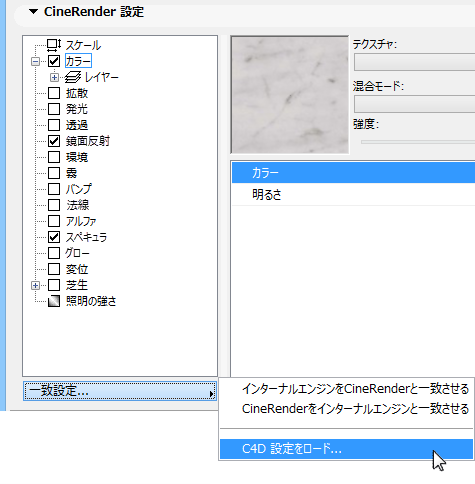This screenshot has height=484, width=475.
Task: Open the 混合モード dropdown field
Action: pos(414,104)
